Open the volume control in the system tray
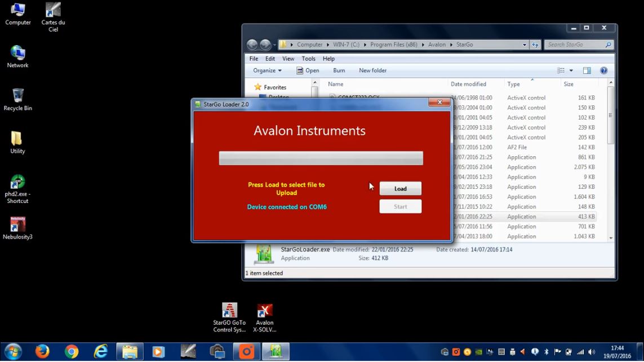 click(x=592, y=352)
